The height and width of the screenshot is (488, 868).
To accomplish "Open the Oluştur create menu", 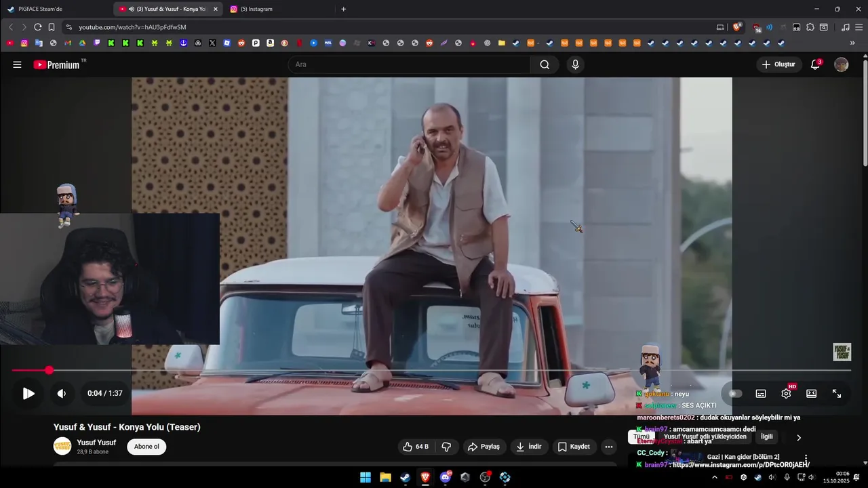I will tap(779, 64).
